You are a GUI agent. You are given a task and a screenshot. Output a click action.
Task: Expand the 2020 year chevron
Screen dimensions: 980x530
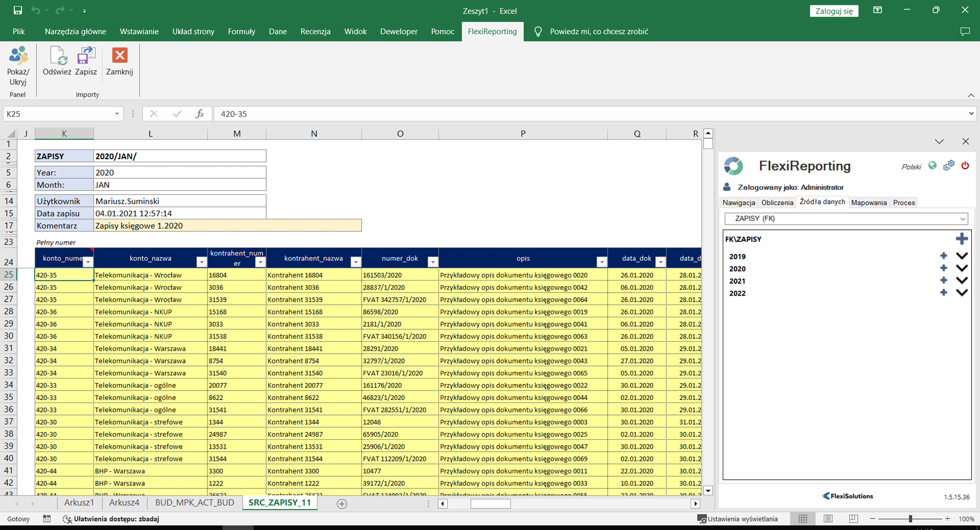pos(961,269)
